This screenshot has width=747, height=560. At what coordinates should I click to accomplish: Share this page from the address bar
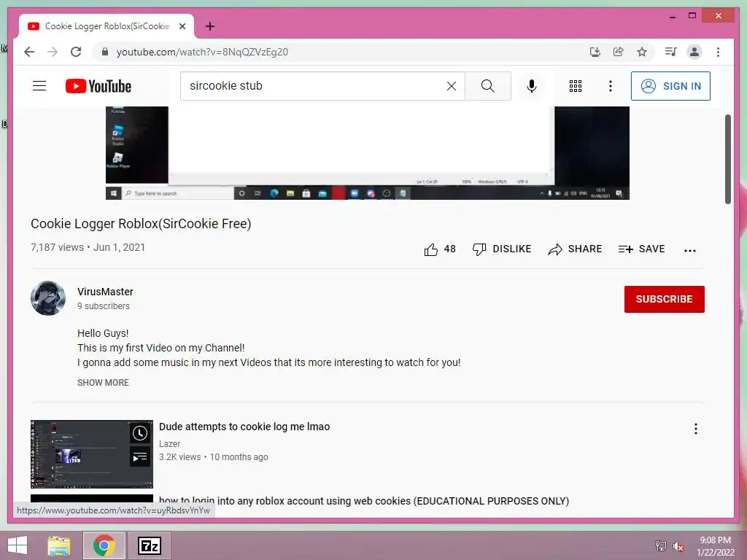[x=619, y=52]
